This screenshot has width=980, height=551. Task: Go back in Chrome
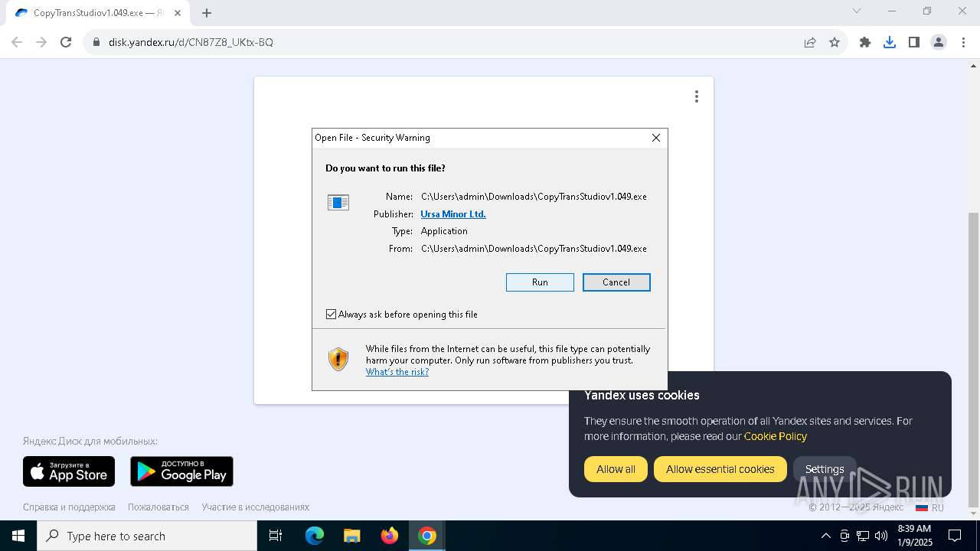(x=17, y=42)
